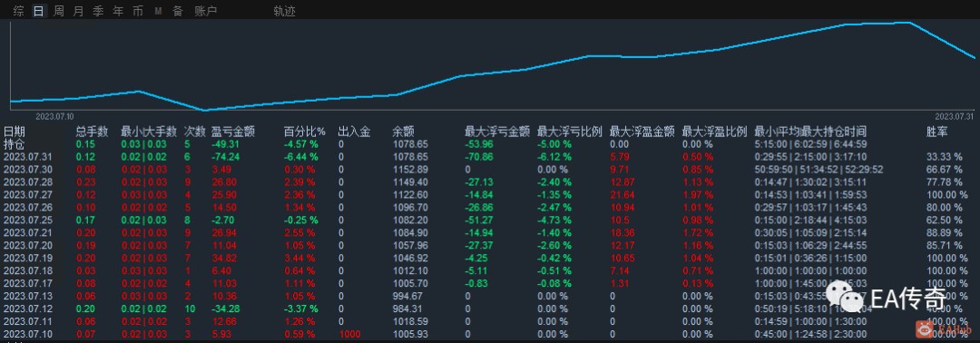Click the 1152.89 balance cell
Screen dimensions: 980x343
(410, 170)
